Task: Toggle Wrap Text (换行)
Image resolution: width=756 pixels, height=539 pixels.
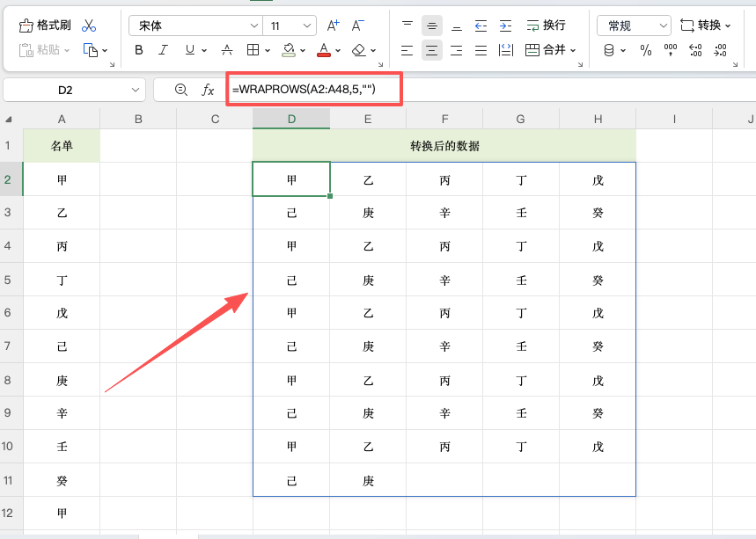Action: [546, 25]
